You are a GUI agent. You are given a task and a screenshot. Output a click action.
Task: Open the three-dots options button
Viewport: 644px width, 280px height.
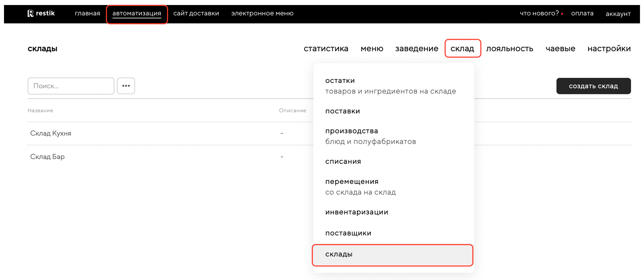pyautogui.click(x=126, y=86)
